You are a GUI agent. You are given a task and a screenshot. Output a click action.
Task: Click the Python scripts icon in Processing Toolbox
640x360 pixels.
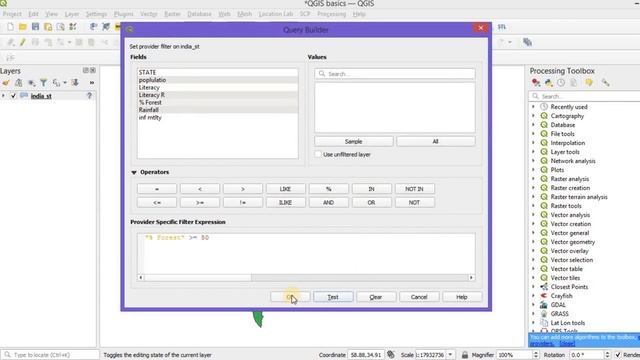coord(549,83)
